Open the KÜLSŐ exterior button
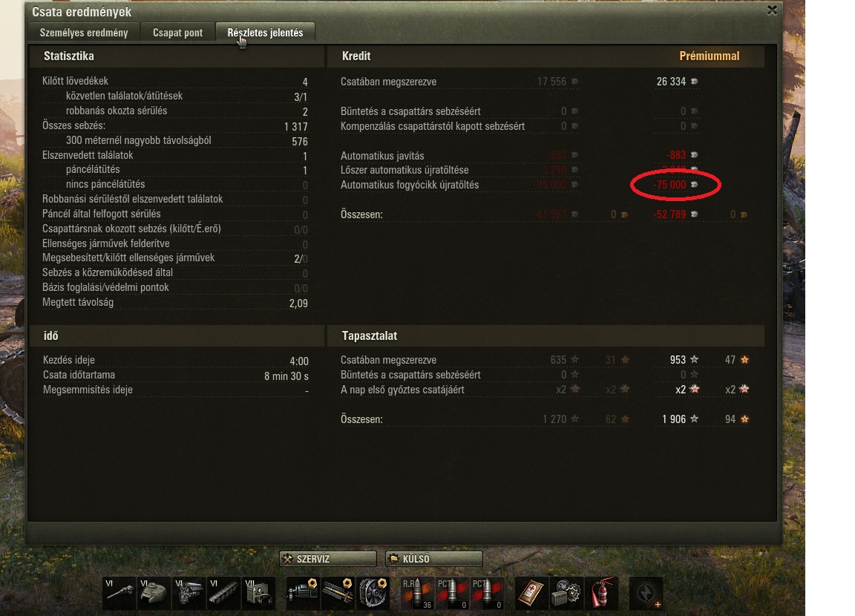 pos(434,559)
